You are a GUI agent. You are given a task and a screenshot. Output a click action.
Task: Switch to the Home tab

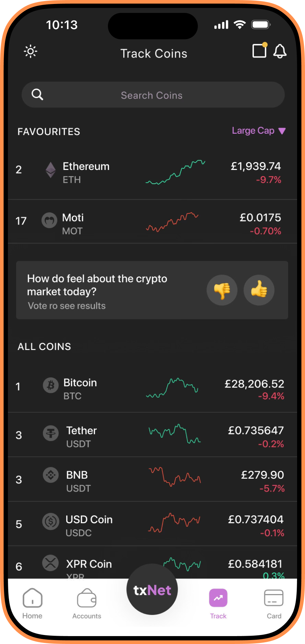tap(32, 604)
